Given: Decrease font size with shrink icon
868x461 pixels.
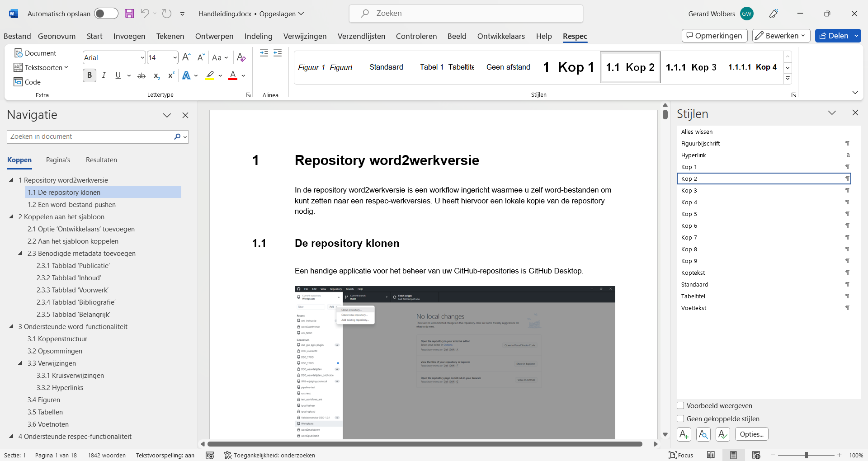Looking at the screenshot, I should (201, 57).
